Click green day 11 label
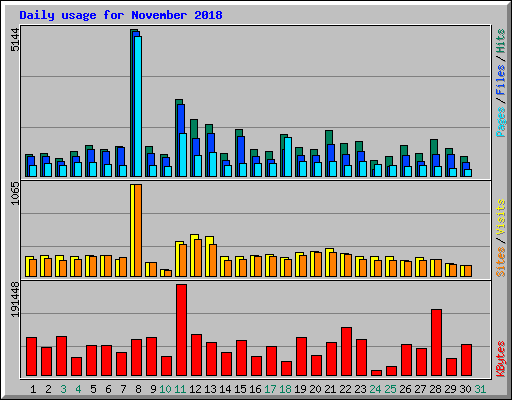 click(x=180, y=389)
